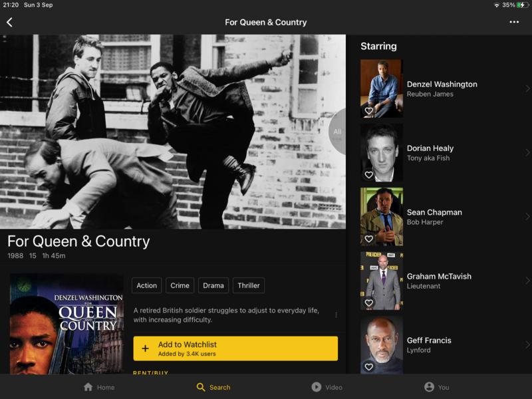The height and width of the screenshot is (399, 532).
Task: Add movie to Watchlist
Action: coord(235,348)
